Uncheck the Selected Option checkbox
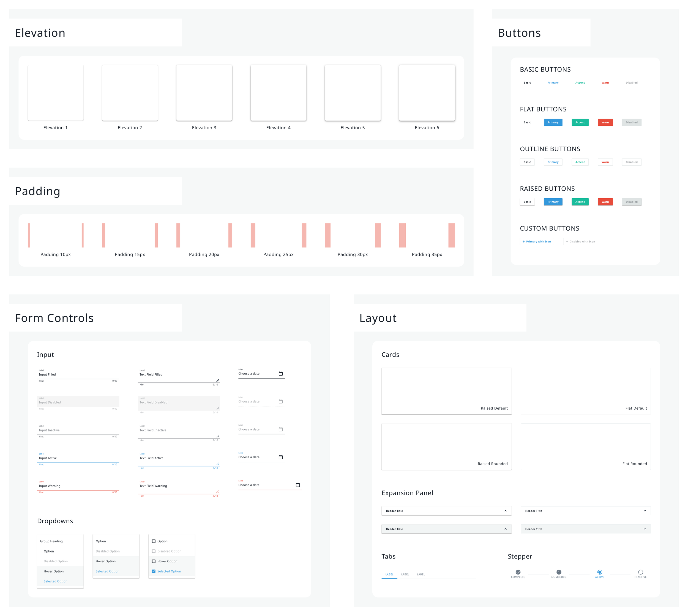 (x=154, y=571)
